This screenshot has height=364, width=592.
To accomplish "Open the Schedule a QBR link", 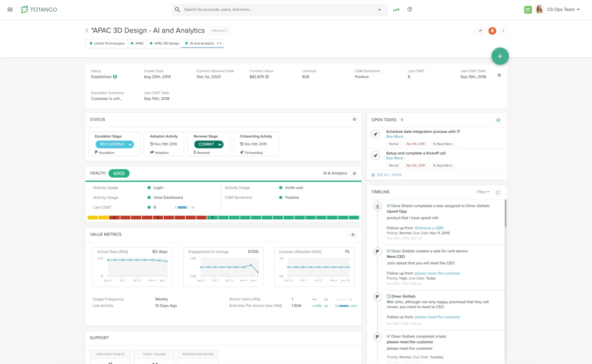I will coord(429,228).
